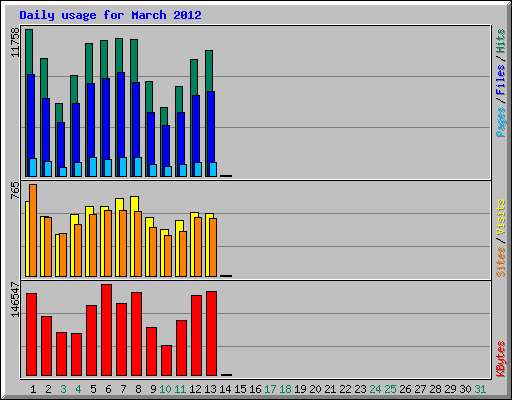This screenshot has height=400, width=512.
Task: Click day label 2 on the x-axis
Action: (48, 389)
